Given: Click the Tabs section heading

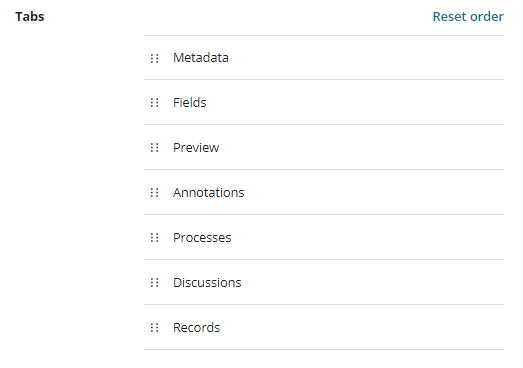Looking at the screenshot, I should point(30,17).
